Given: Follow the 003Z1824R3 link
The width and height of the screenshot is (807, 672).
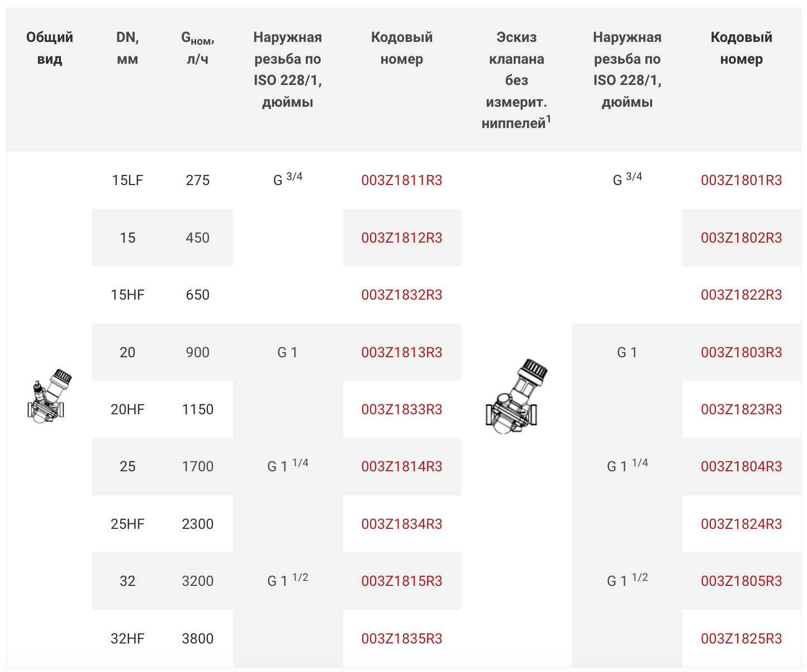Looking at the screenshot, I should 742,524.
